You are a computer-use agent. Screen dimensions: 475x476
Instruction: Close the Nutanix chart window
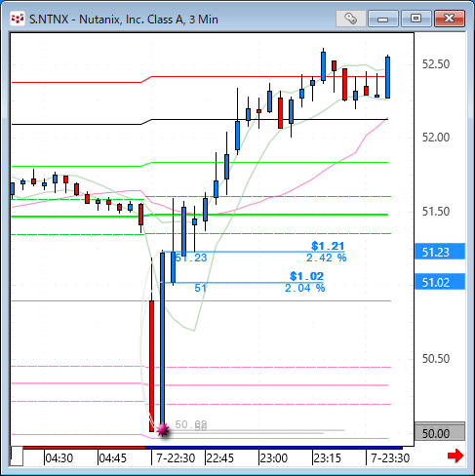450,19
